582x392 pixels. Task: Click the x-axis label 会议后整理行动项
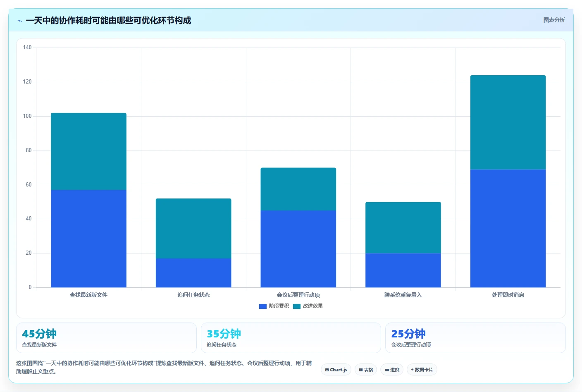(x=298, y=295)
